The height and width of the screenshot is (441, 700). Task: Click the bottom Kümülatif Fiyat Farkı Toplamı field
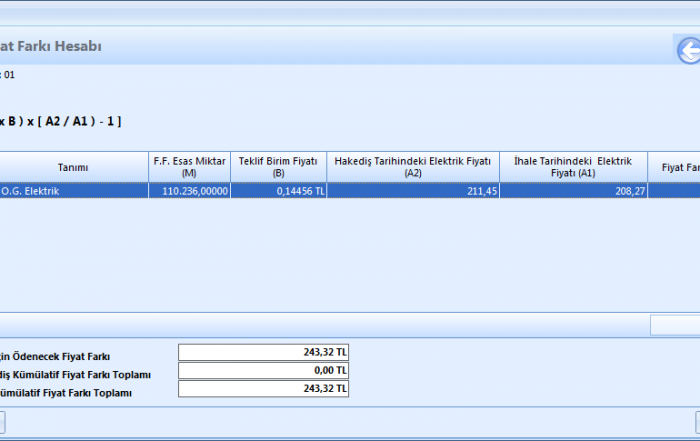(263, 389)
